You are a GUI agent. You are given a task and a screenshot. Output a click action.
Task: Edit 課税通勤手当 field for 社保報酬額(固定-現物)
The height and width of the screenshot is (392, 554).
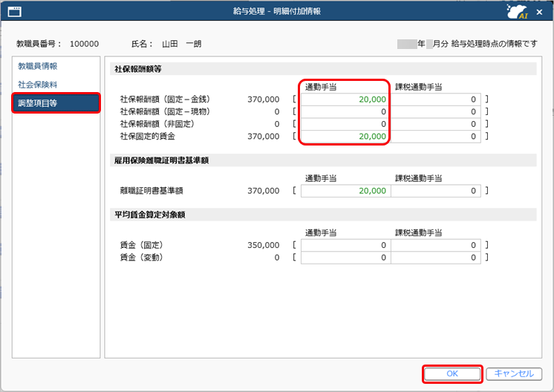(x=436, y=112)
